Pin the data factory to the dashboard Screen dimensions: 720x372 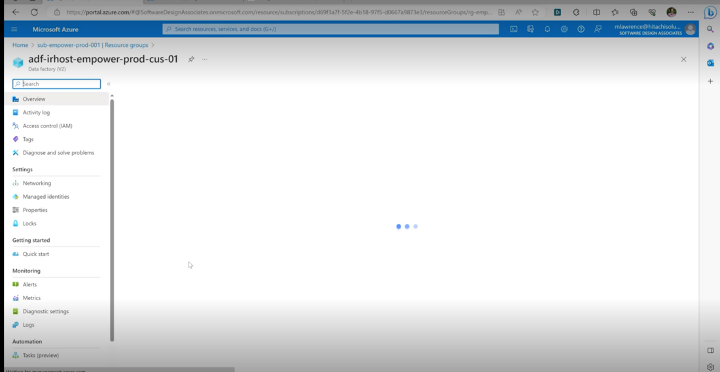[x=191, y=59]
